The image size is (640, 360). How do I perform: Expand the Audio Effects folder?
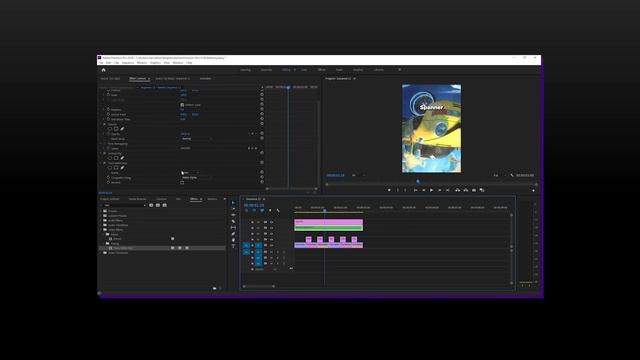pyautogui.click(x=101, y=220)
